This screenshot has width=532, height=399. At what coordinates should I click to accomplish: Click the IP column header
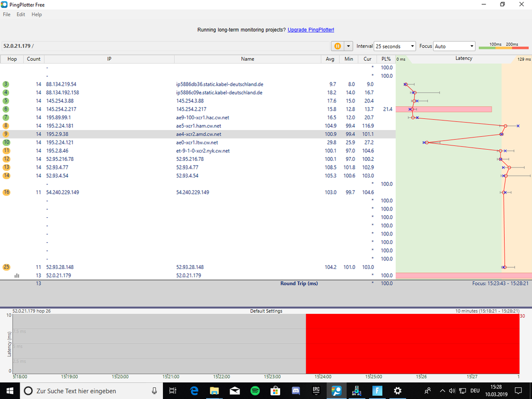pos(109,59)
